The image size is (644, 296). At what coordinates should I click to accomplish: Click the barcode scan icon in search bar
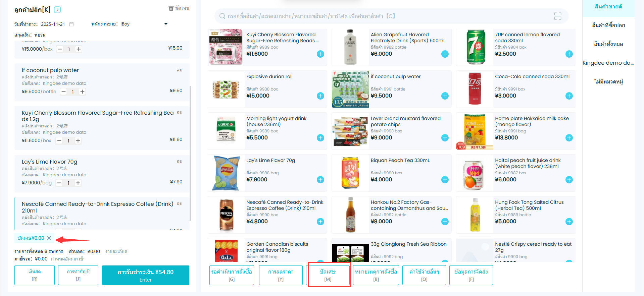coord(557,16)
